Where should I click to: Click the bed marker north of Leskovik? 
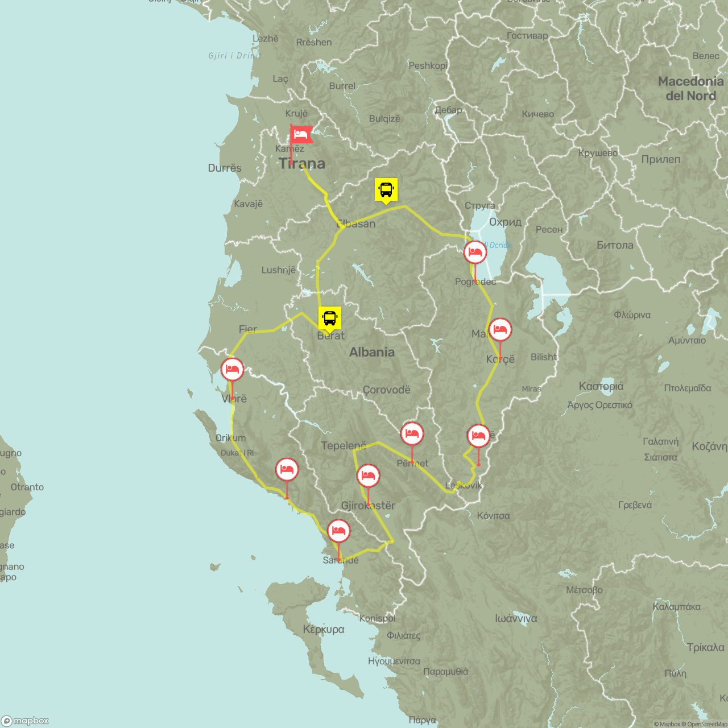tap(478, 436)
